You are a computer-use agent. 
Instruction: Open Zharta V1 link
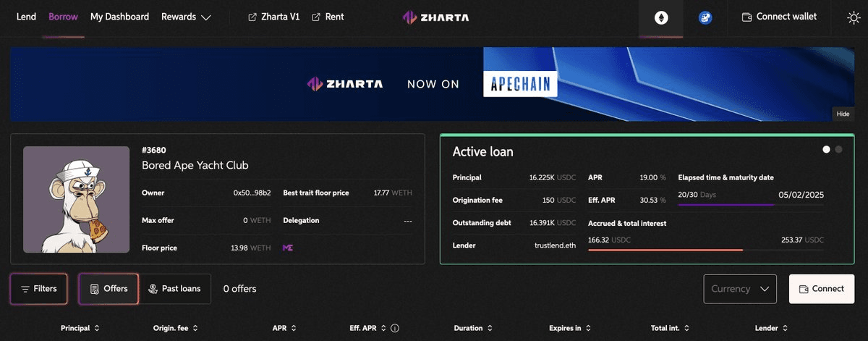273,17
